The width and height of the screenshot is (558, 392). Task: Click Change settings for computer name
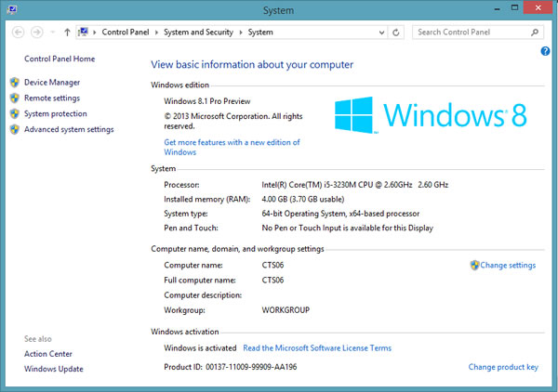click(508, 266)
